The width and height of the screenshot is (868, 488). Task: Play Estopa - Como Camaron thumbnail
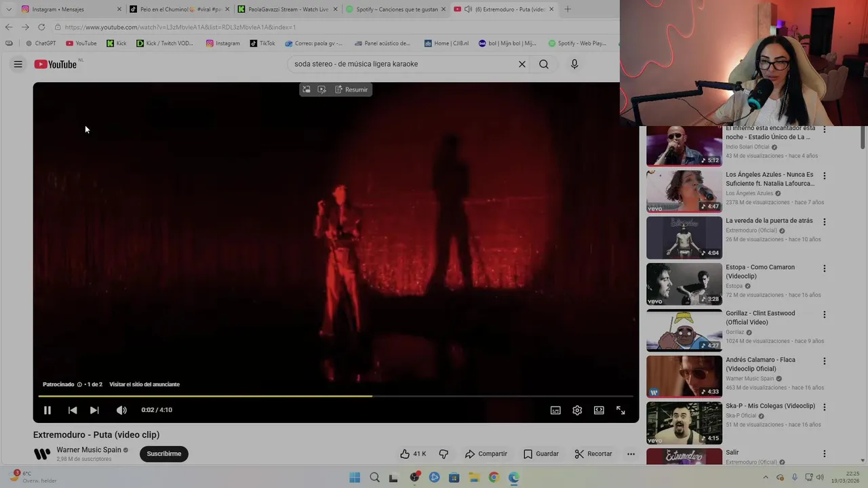tap(684, 284)
